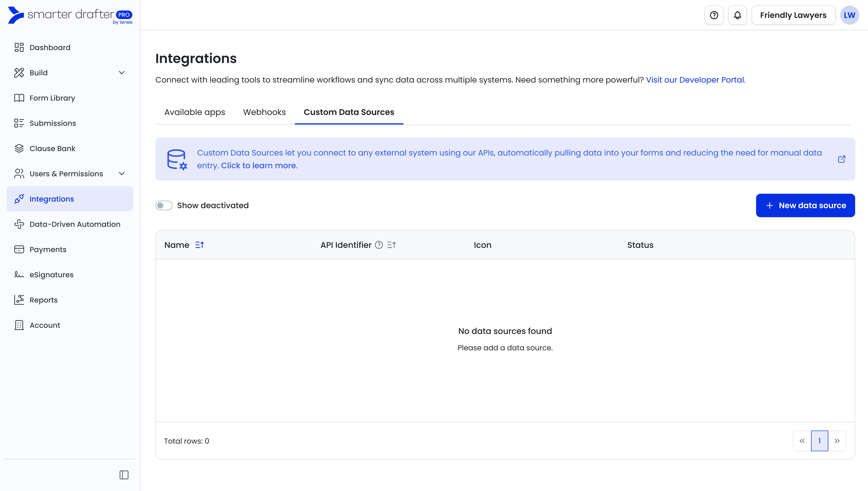
Task: Collapse sidebar with panel icon
Action: click(124, 475)
